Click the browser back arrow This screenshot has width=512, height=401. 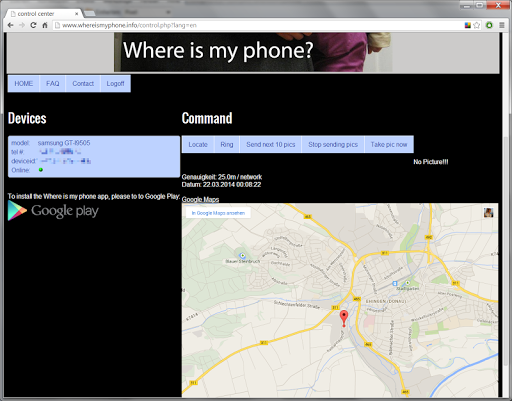click(10, 25)
